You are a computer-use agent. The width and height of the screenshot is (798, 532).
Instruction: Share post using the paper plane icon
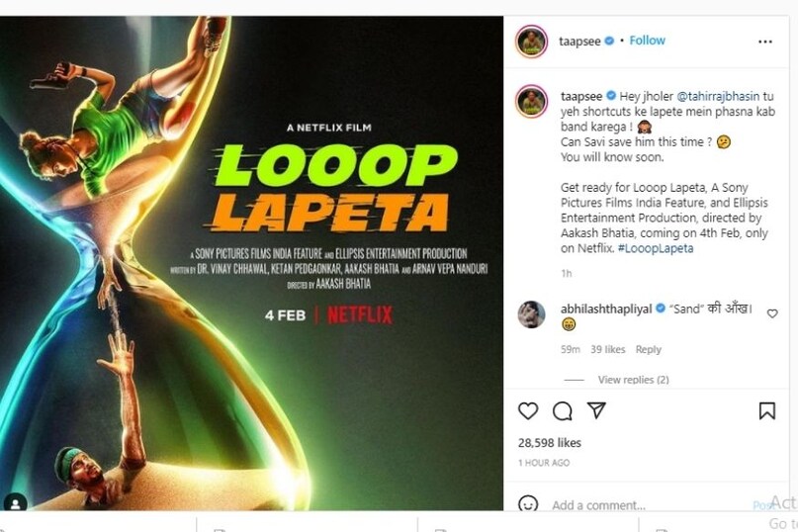[596, 410]
